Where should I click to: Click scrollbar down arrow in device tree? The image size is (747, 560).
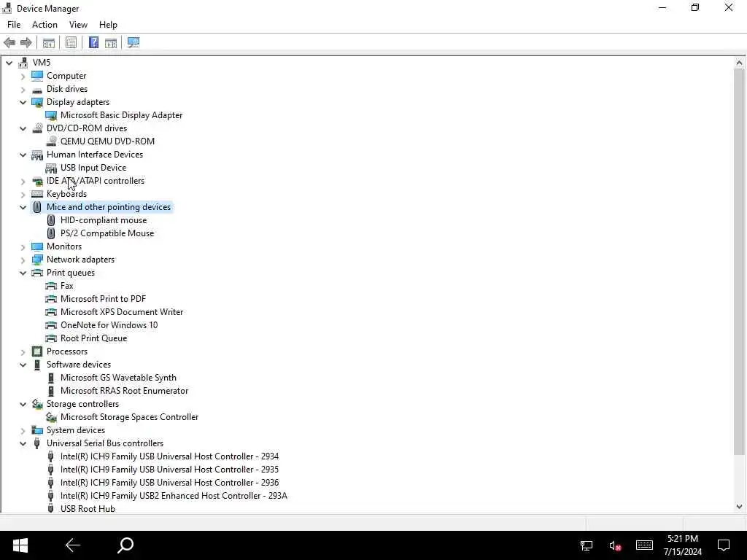740,507
